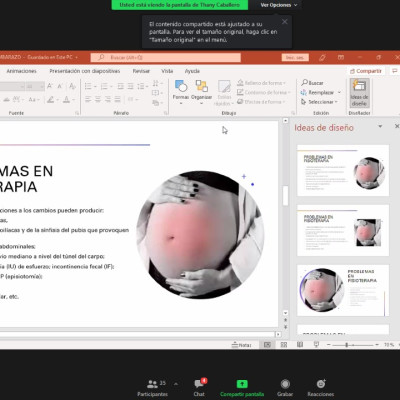Click Compartir pantalla share button

[x=242, y=388]
